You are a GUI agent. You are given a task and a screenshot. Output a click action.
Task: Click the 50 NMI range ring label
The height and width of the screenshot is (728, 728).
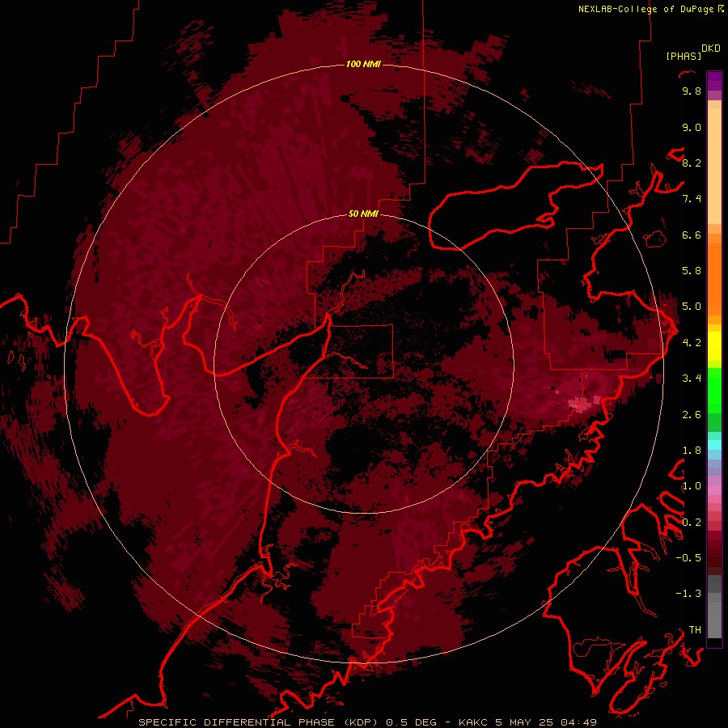tap(363, 214)
